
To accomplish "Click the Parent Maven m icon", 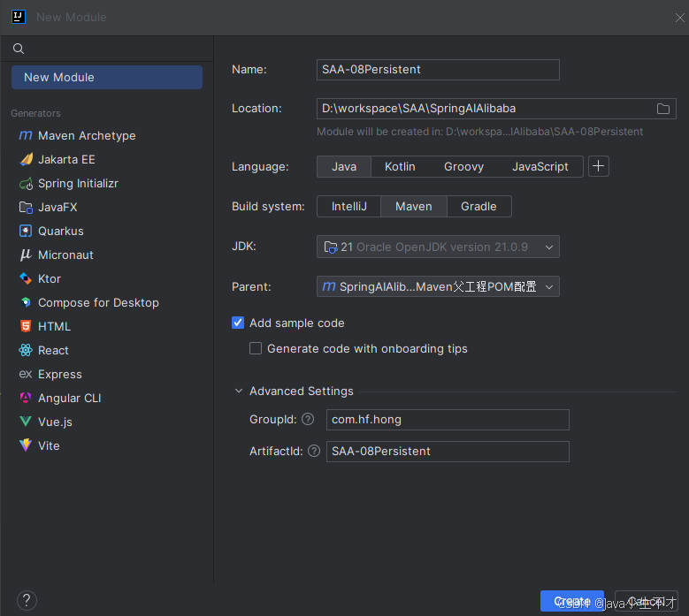I will (329, 286).
